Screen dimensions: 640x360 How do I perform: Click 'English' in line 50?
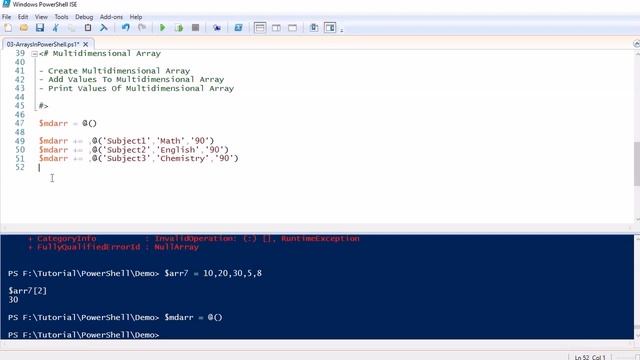(178, 150)
